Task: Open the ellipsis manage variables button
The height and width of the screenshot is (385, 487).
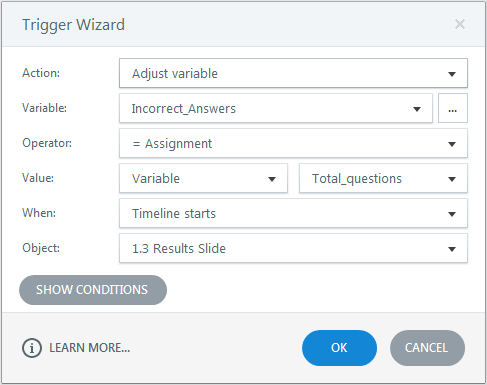Action: (453, 108)
